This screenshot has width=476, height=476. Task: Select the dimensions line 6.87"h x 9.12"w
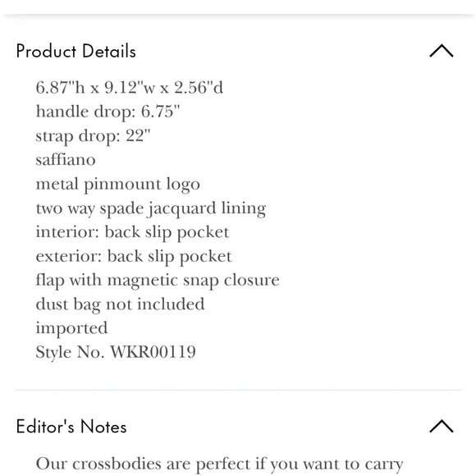click(x=130, y=88)
